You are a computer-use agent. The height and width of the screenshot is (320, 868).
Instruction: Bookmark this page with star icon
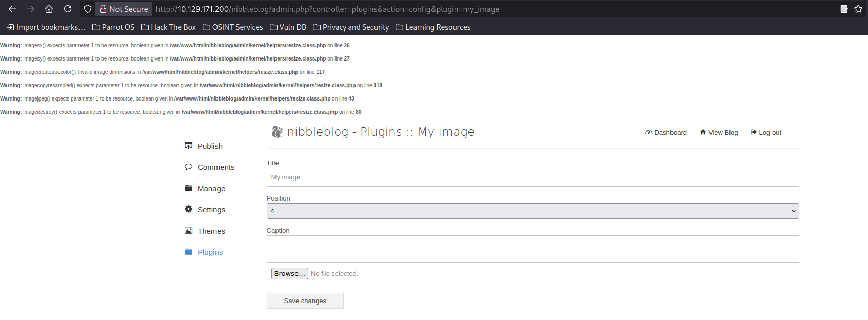click(x=858, y=9)
